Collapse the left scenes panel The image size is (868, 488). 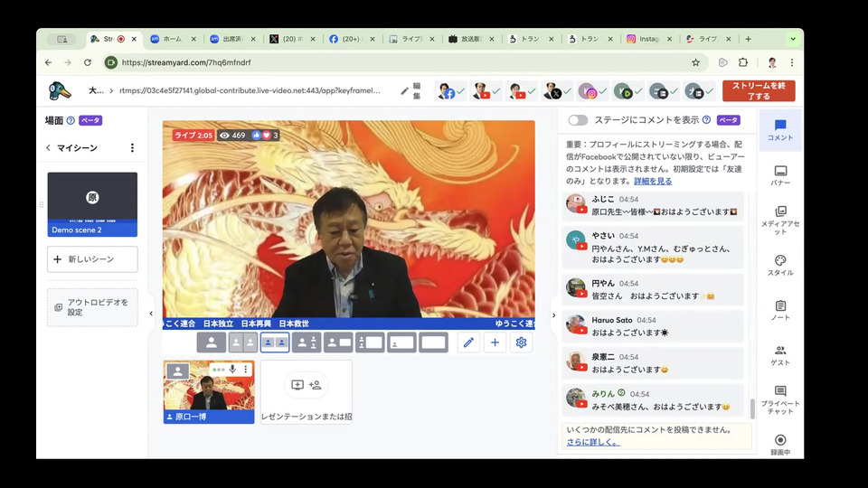(151, 314)
